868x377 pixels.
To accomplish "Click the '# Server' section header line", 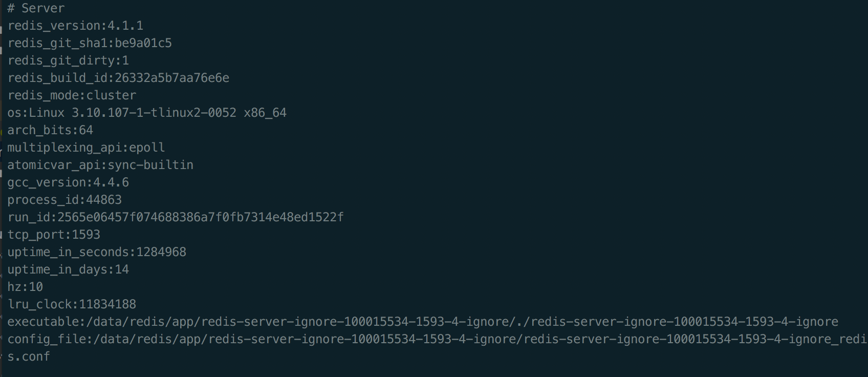I will click(36, 8).
